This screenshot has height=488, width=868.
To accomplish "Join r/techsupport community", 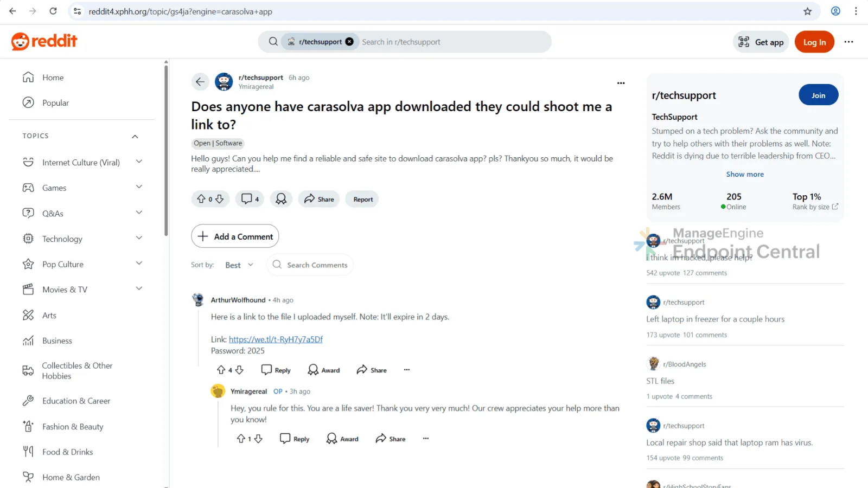I will (818, 95).
